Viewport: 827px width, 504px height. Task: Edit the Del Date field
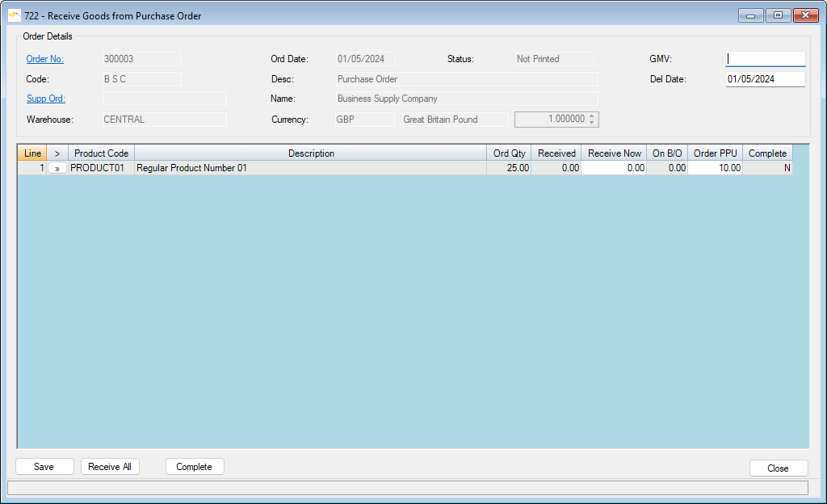click(x=765, y=79)
